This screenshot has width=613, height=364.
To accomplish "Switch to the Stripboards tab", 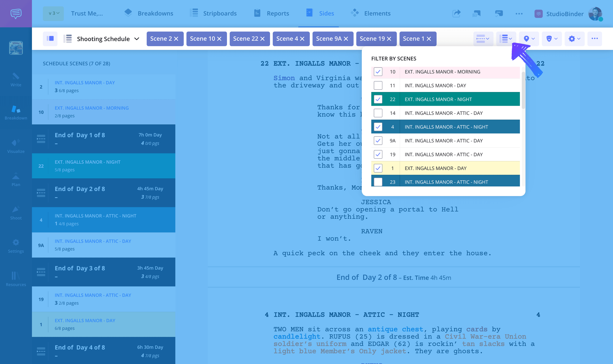I will click(x=214, y=13).
